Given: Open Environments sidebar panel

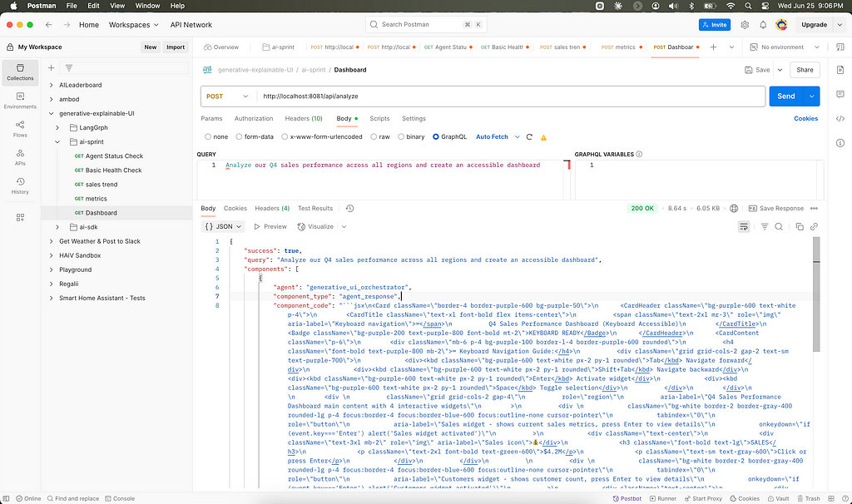Looking at the screenshot, I should tap(20, 101).
